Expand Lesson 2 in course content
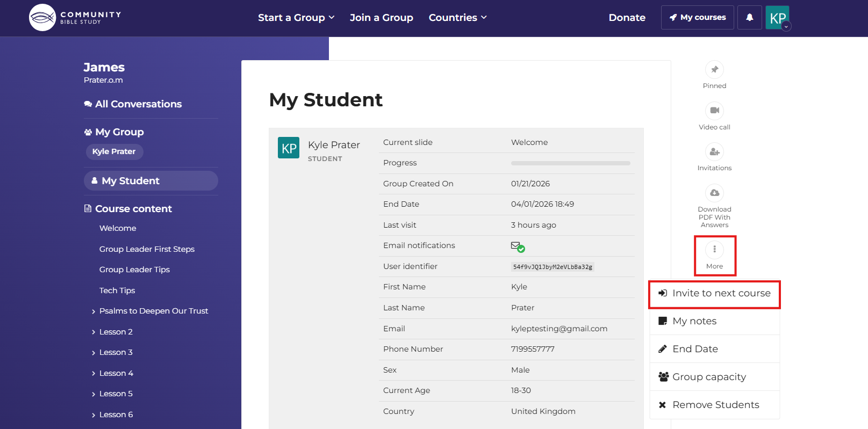The image size is (868, 429). click(x=116, y=332)
